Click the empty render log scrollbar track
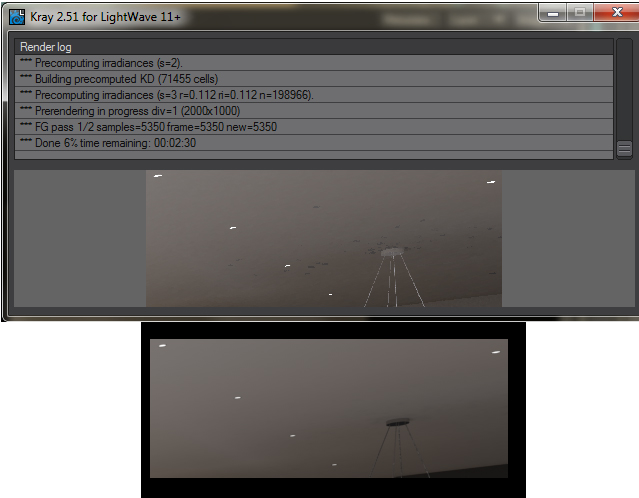The width and height of the screenshot is (639, 498). pyautogui.click(x=624, y=90)
